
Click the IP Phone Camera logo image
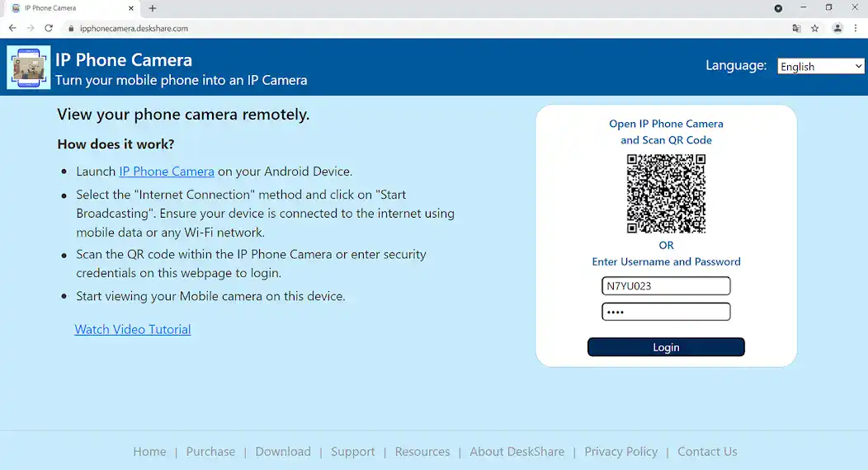click(28, 68)
